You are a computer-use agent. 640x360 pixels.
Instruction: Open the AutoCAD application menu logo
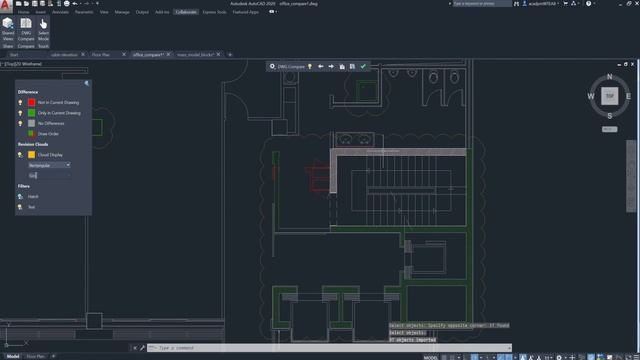point(6,6)
